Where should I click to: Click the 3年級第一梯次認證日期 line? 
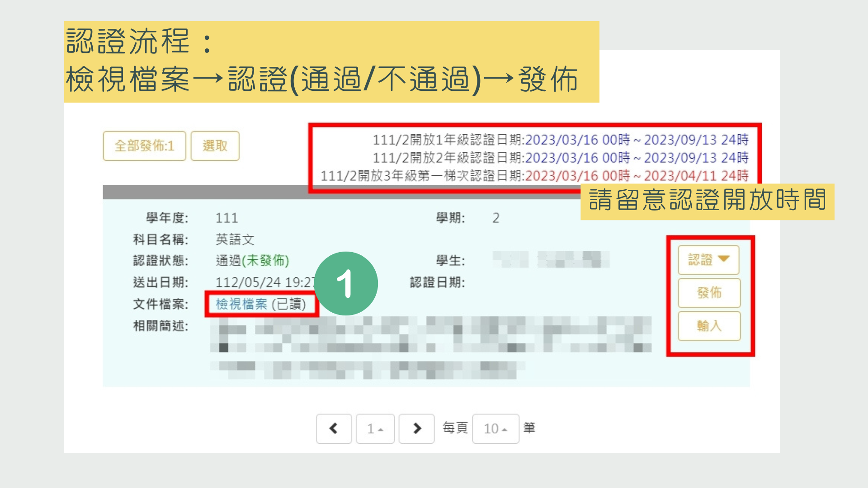click(534, 176)
